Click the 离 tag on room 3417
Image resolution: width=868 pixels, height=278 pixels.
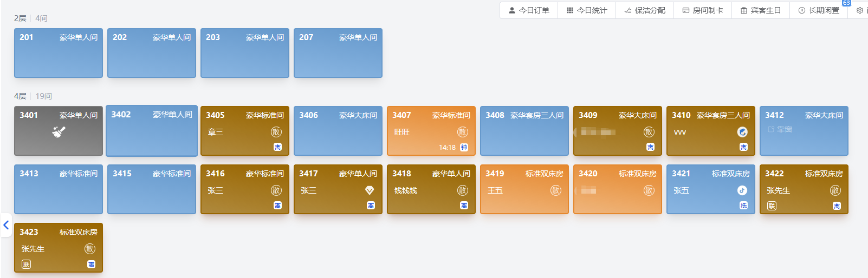click(x=371, y=206)
